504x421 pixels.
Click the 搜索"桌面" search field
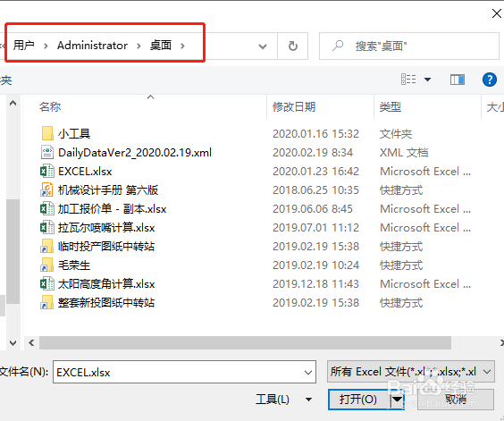[x=409, y=46]
